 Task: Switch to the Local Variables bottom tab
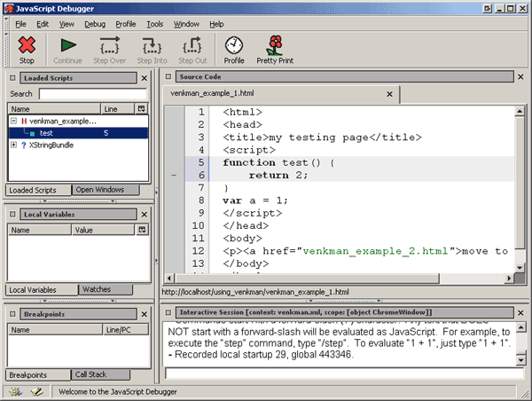point(42,290)
